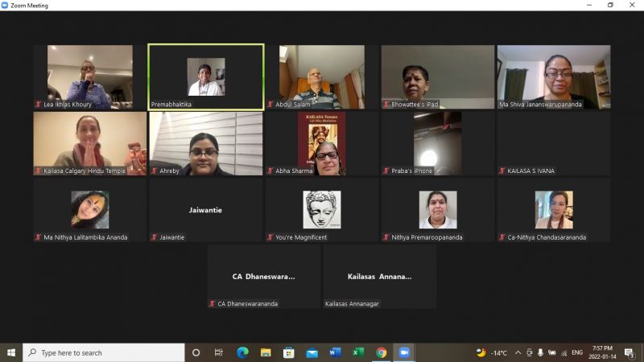The width and height of the screenshot is (644, 362).
Task: Open the -14°C weather widget
Action: (x=493, y=352)
